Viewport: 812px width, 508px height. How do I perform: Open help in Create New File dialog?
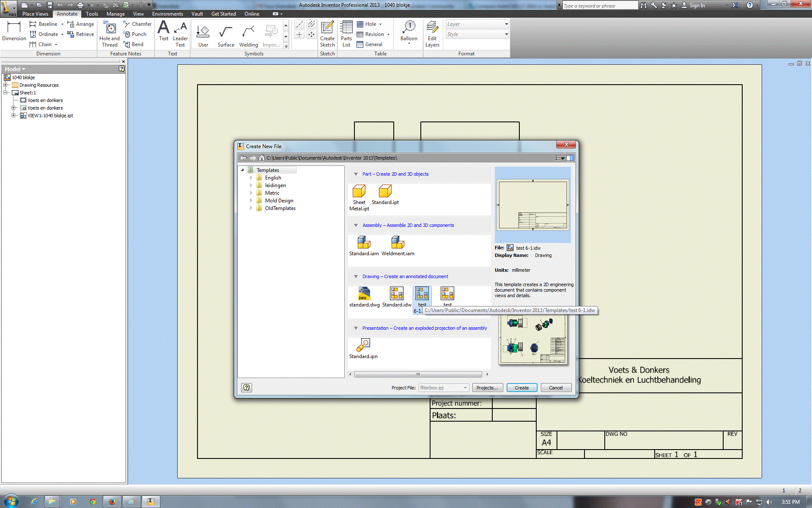click(247, 387)
